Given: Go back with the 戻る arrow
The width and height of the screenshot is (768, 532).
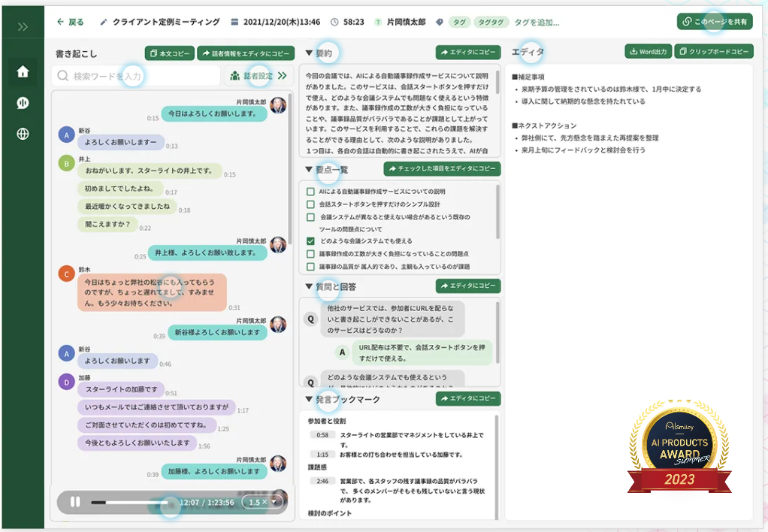Looking at the screenshot, I should (70, 22).
